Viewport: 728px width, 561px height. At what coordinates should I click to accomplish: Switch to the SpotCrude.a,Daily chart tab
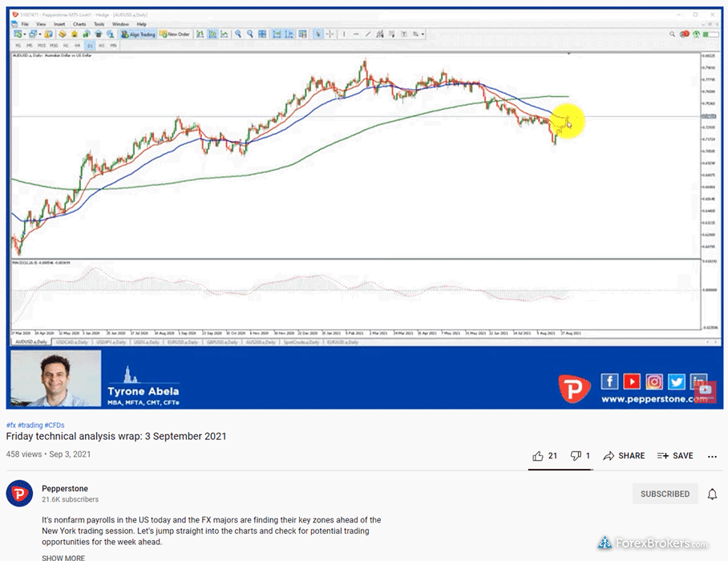(301, 342)
